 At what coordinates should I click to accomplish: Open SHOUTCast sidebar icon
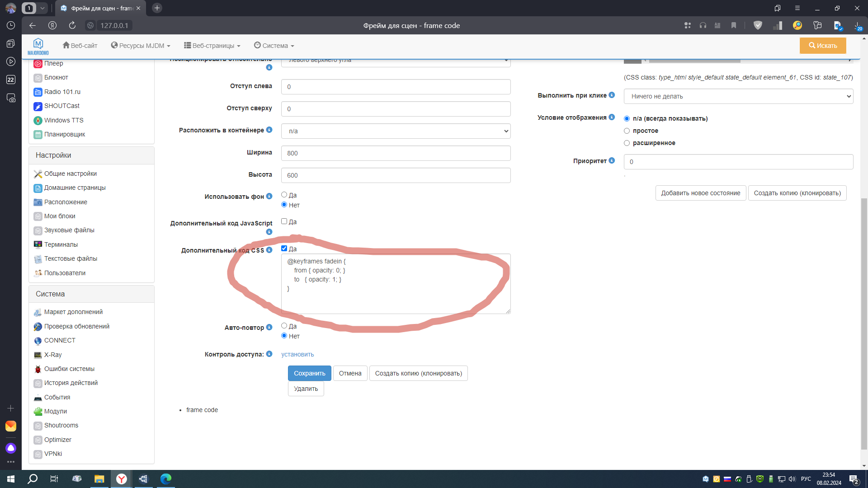coord(38,106)
